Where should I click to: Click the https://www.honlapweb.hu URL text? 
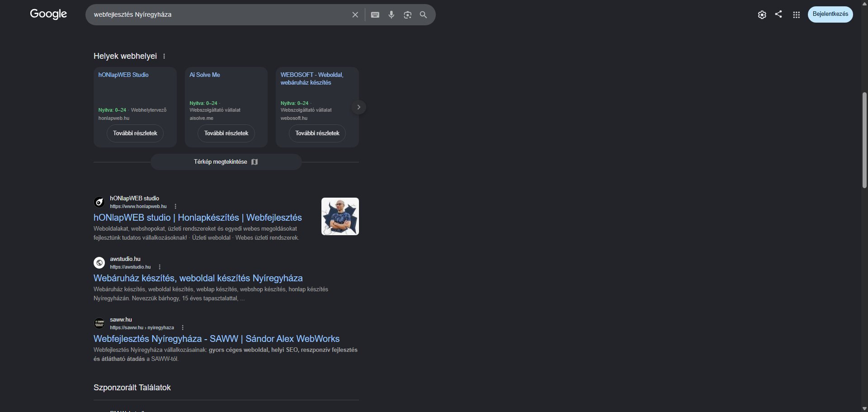[138, 207]
